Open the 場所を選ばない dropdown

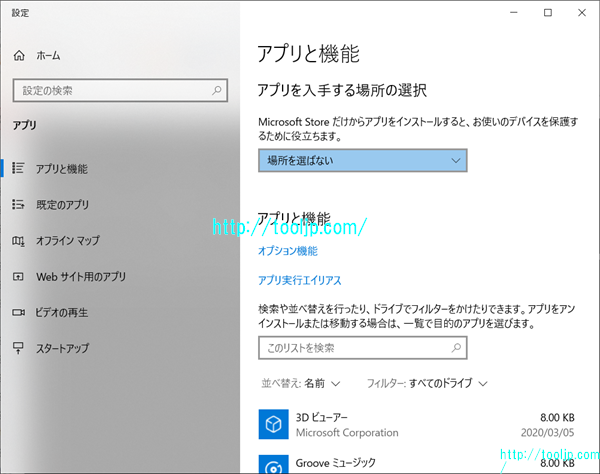tap(363, 160)
